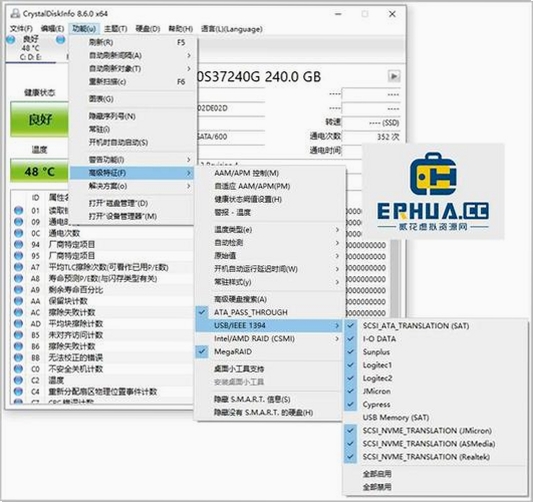Select the blue status orb for drive C: D: E:

pyautogui.click(x=11, y=40)
